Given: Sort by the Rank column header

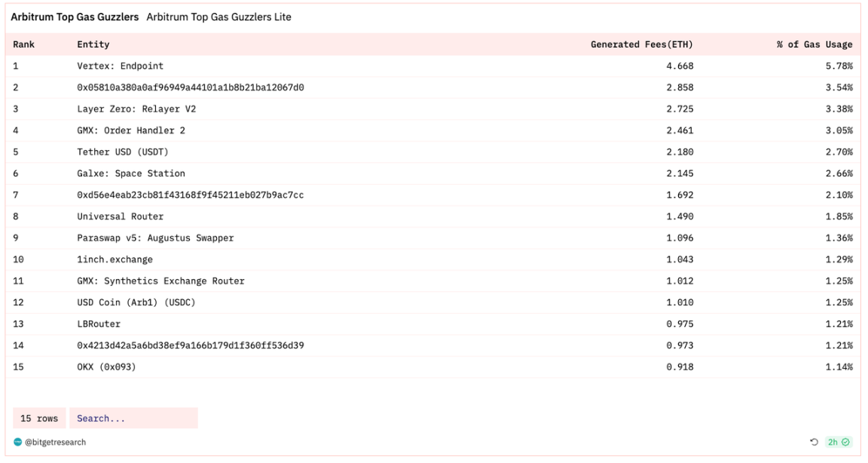Looking at the screenshot, I should [24, 44].
